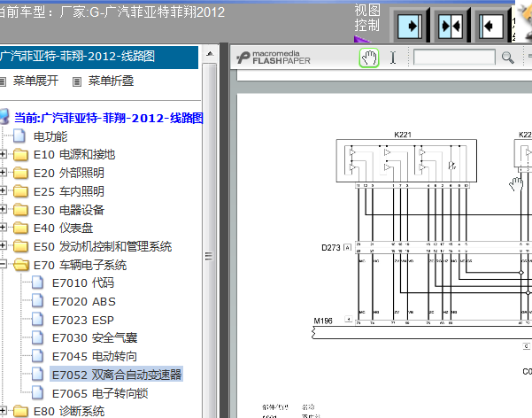Click the left panel scrollbar up arrow
The height and width of the screenshot is (418, 532).
(210, 54)
